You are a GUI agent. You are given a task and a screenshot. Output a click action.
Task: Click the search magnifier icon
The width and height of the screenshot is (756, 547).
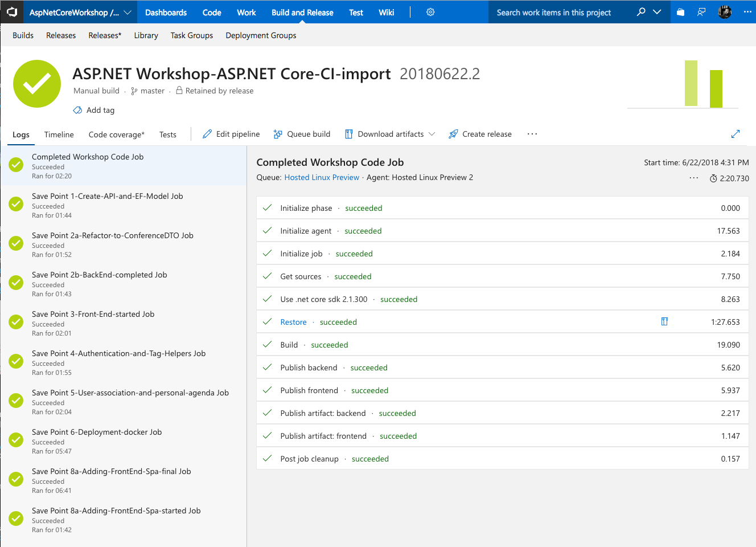click(641, 12)
